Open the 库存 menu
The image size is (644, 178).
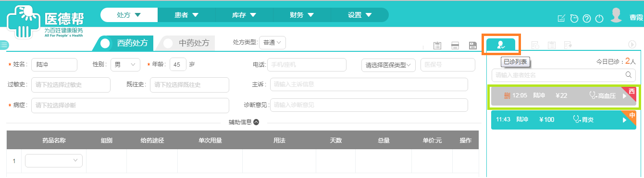click(x=244, y=15)
